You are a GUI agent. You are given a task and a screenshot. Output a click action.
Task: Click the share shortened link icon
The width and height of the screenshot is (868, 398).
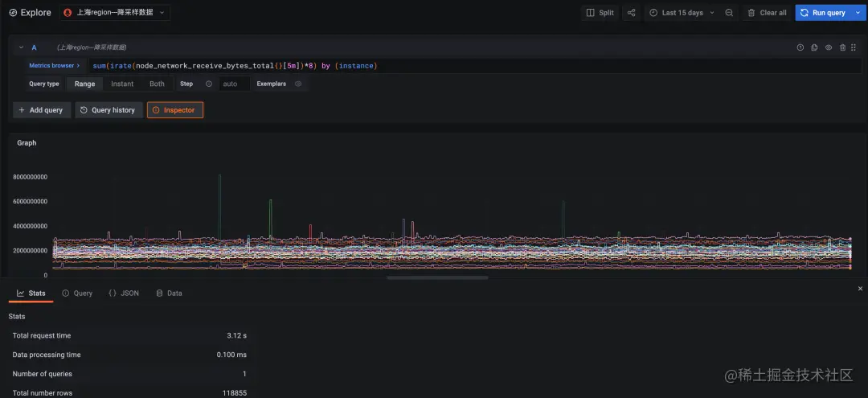point(631,13)
